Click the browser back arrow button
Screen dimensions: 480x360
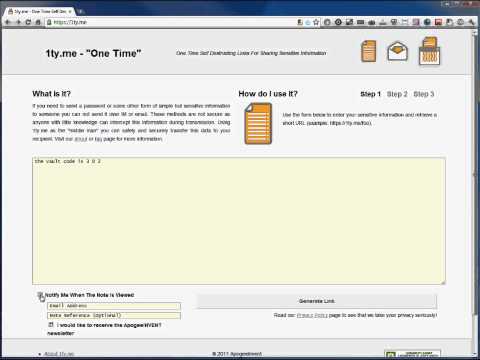click(8, 22)
